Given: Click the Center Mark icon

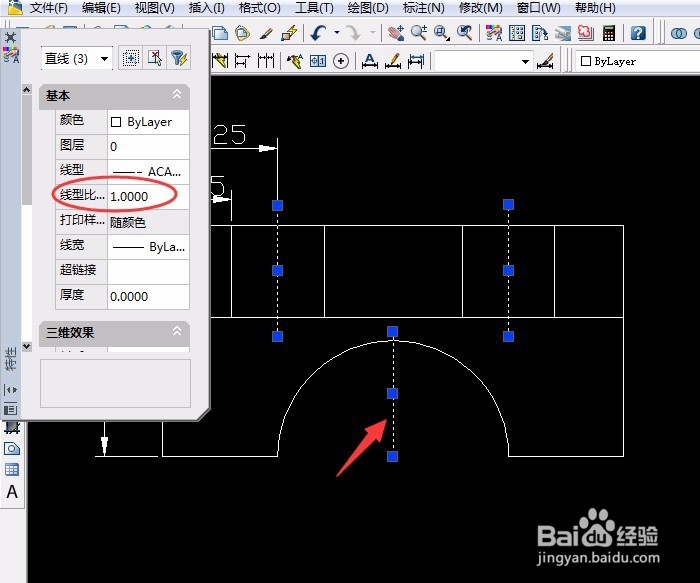Looking at the screenshot, I should [341, 61].
